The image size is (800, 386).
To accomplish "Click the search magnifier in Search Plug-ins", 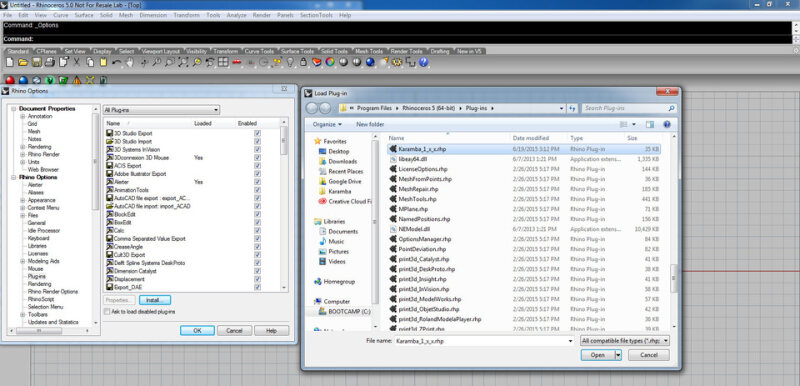I will point(671,108).
